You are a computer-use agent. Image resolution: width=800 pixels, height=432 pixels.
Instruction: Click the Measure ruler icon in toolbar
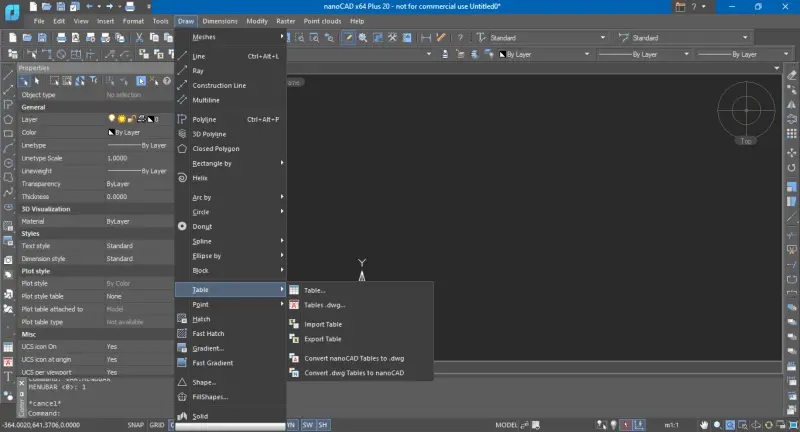(441, 37)
